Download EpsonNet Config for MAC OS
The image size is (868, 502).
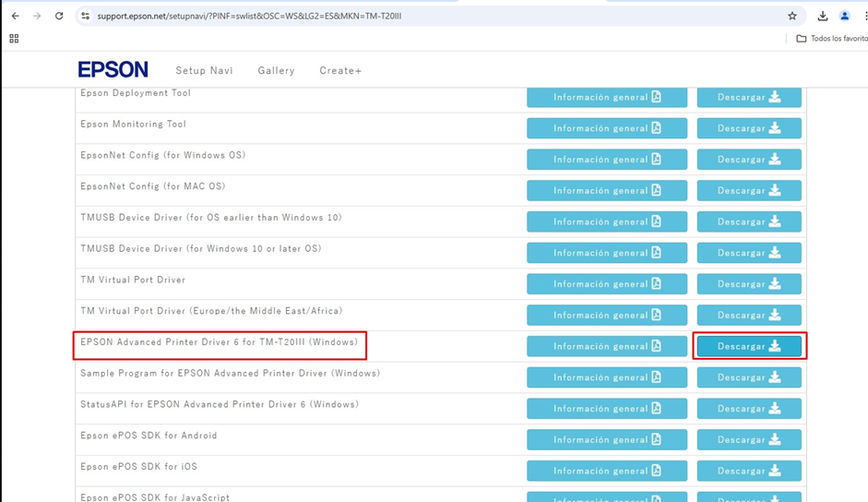click(749, 190)
